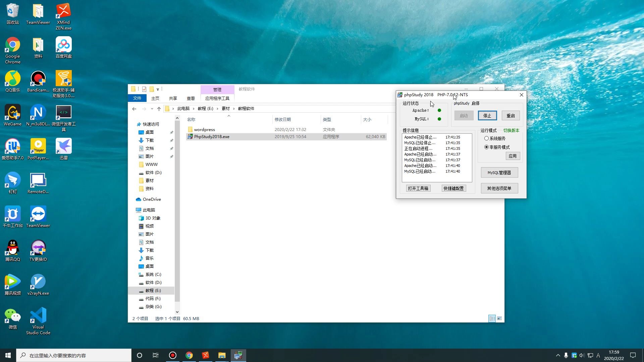Open the quick access toolbar dropdown
The height and width of the screenshot is (362, 644).
[158, 89]
